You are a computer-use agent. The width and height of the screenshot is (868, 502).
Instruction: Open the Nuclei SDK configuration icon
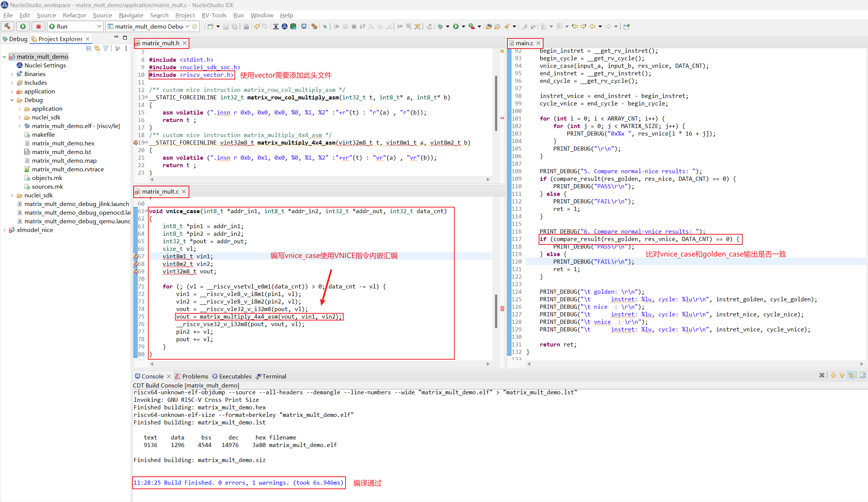coord(285,26)
